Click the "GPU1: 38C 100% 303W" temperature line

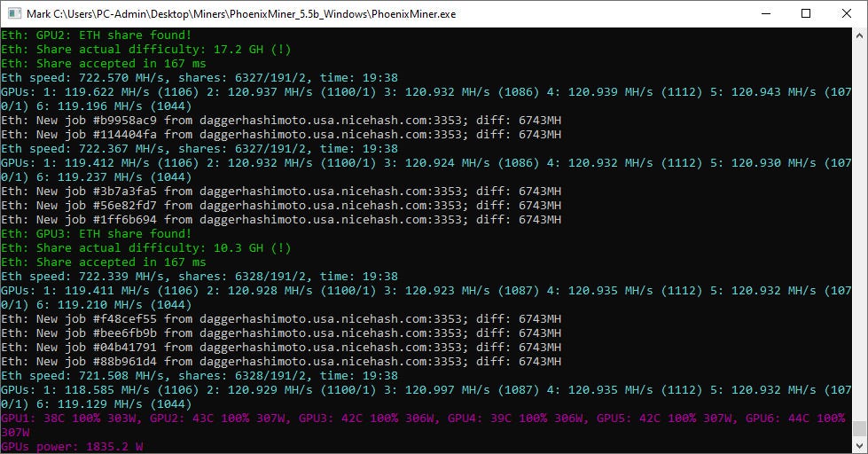424,419
